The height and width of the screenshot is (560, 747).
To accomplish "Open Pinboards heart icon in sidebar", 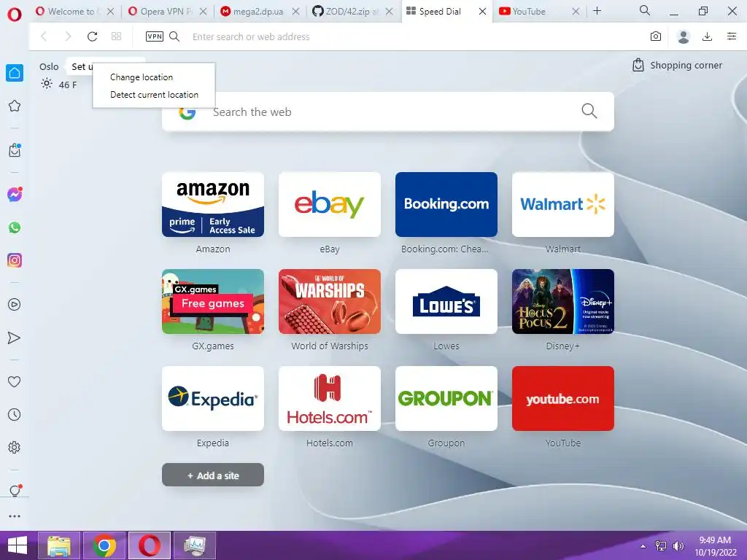I will point(15,381).
